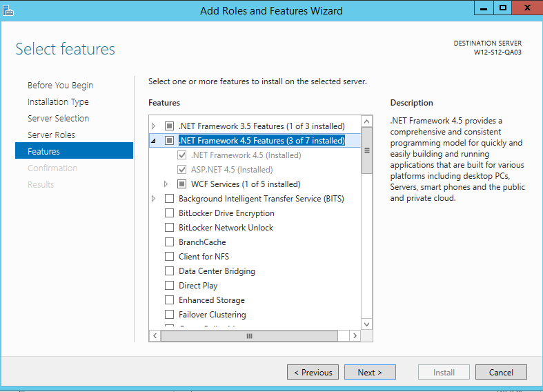The width and height of the screenshot is (543, 392).
Task: Click the wizard icon in title bar
Action: (8, 10)
